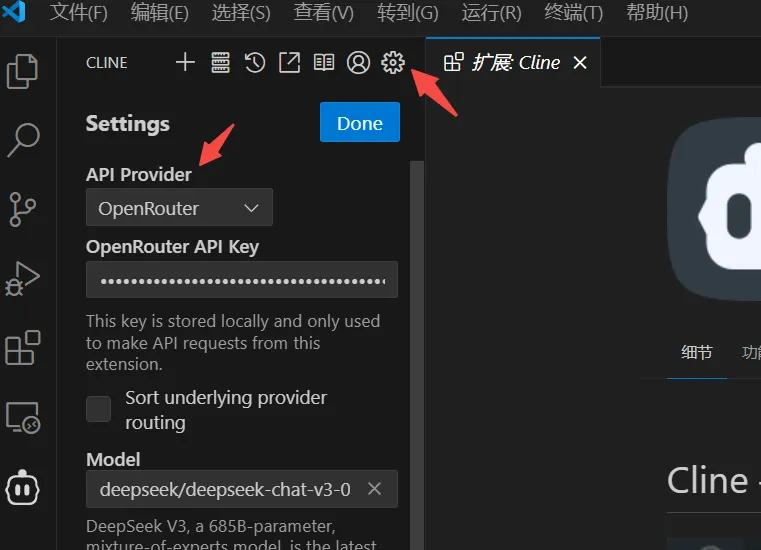This screenshot has height=550, width=761.
Task: Open the Cline robot icon in activity bar
Action: pos(22,487)
